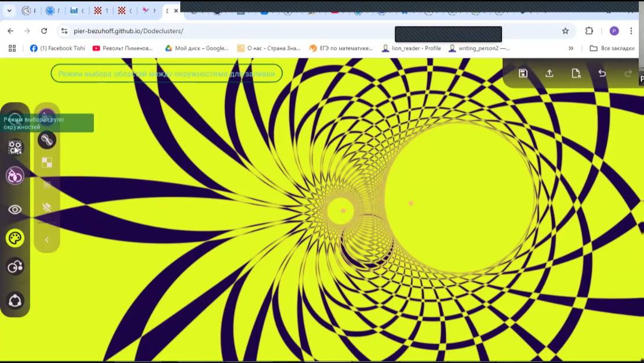Switch to the first red checkered tab

101,11
